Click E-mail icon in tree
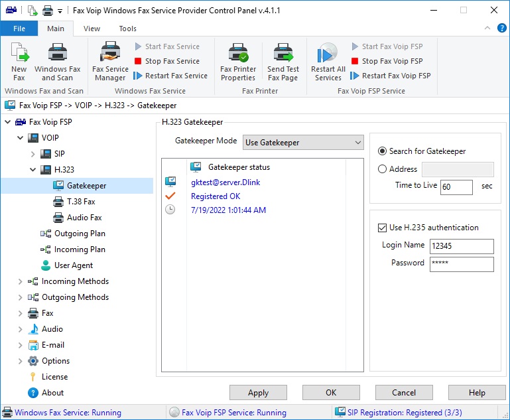 (x=33, y=345)
